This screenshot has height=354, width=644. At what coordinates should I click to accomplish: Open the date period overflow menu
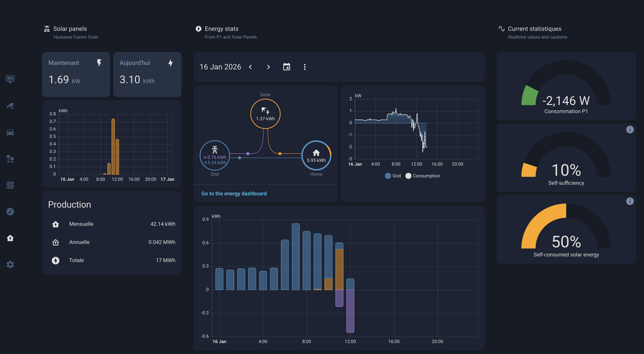304,67
